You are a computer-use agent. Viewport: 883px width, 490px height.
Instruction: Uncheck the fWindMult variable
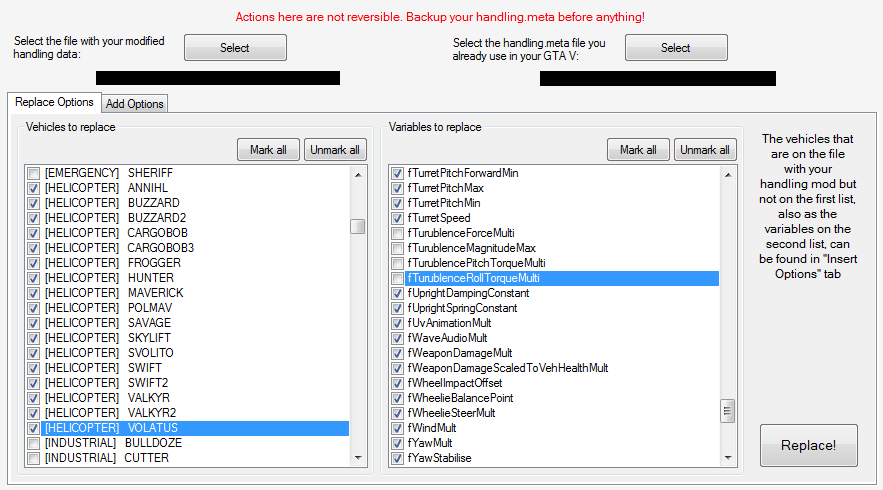pos(398,428)
